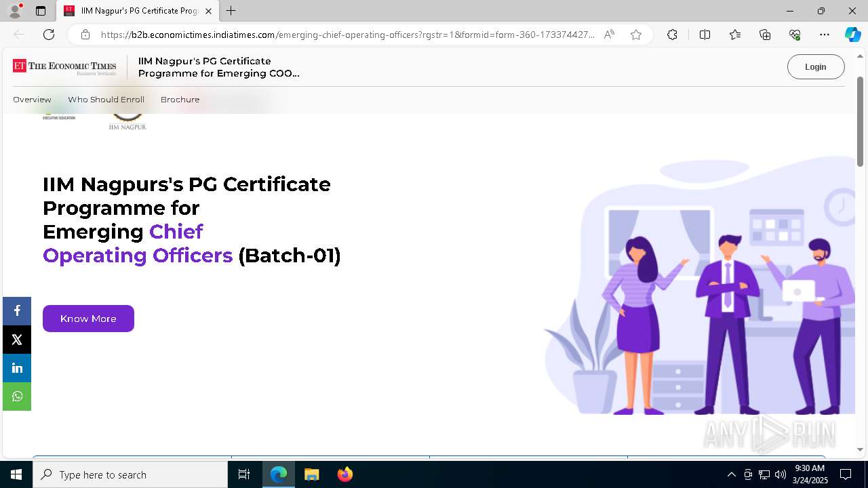The height and width of the screenshot is (488, 868).
Task: Open browser Extensions menu
Action: (x=672, y=35)
